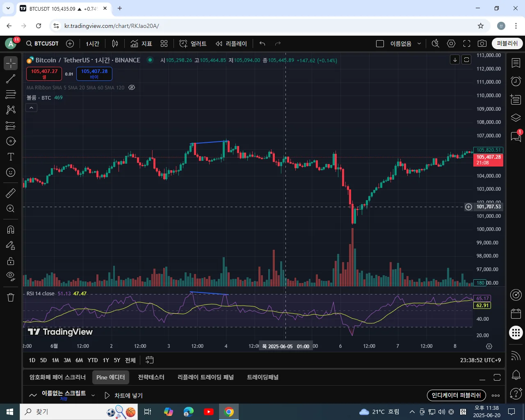Add the script with 차트에 넣기

[123, 395]
